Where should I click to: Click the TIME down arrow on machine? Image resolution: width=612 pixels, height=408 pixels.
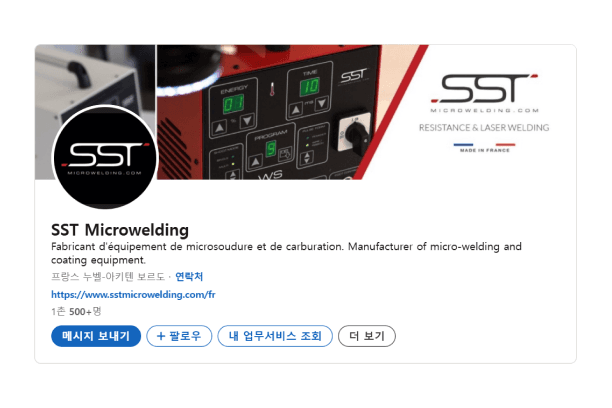322,103
